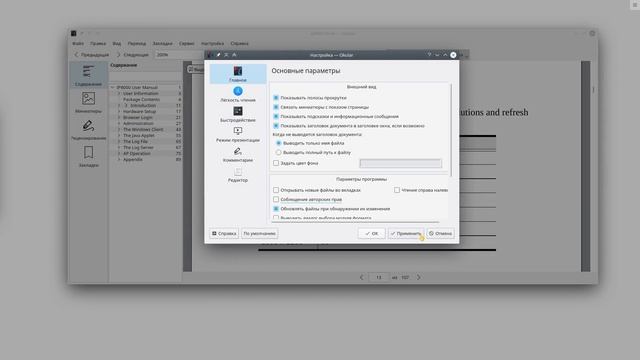
Task: Go to previous page arrow at bottom
Action: [361, 277]
